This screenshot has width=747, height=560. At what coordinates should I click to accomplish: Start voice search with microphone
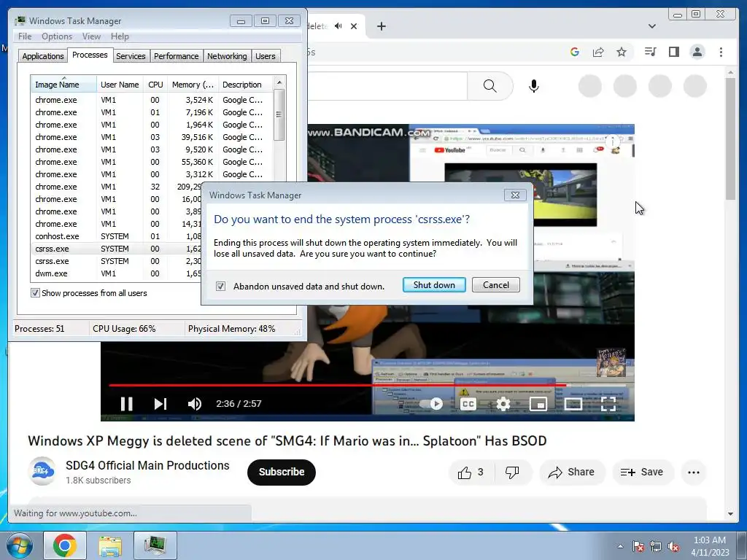533,86
